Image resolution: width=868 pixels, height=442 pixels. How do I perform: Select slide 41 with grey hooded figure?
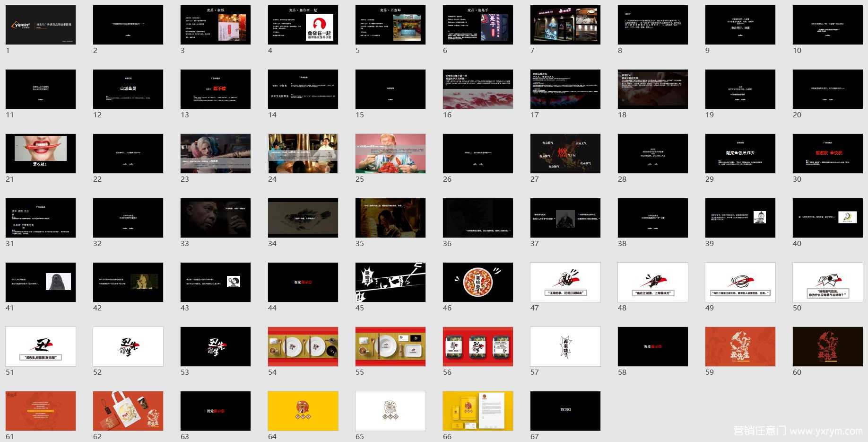pos(41,282)
